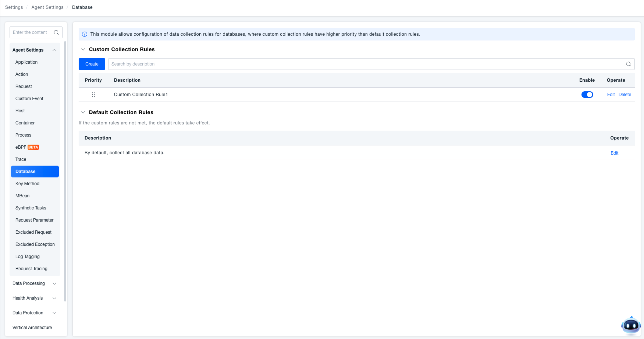The width and height of the screenshot is (644, 339).
Task: Click the drag handle for Custom Collection Rule1
Action: pos(93,95)
